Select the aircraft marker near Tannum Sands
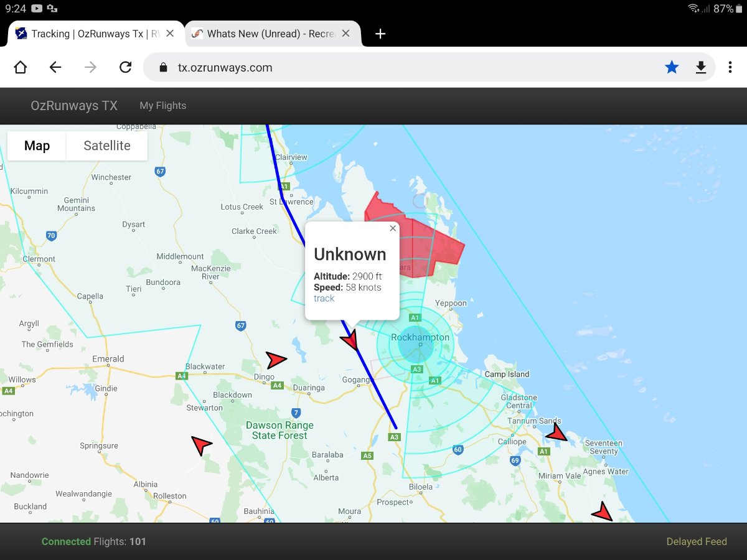The height and width of the screenshot is (560, 747). pyautogui.click(x=556, y=432)
